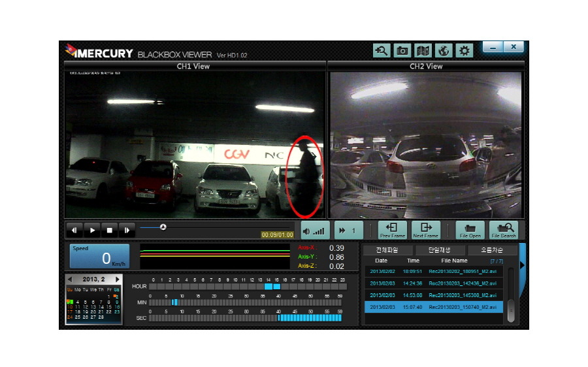Take a snapshot with the camera icon
This screenshot has height=367, width=588.
pyautogui.click(x=402, y=50)
